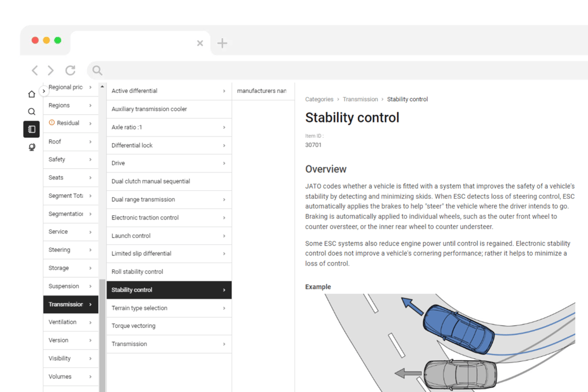The image size is (588, 392).
Task: Click the active Glossary book icon
Action: (x=31, y=129)
